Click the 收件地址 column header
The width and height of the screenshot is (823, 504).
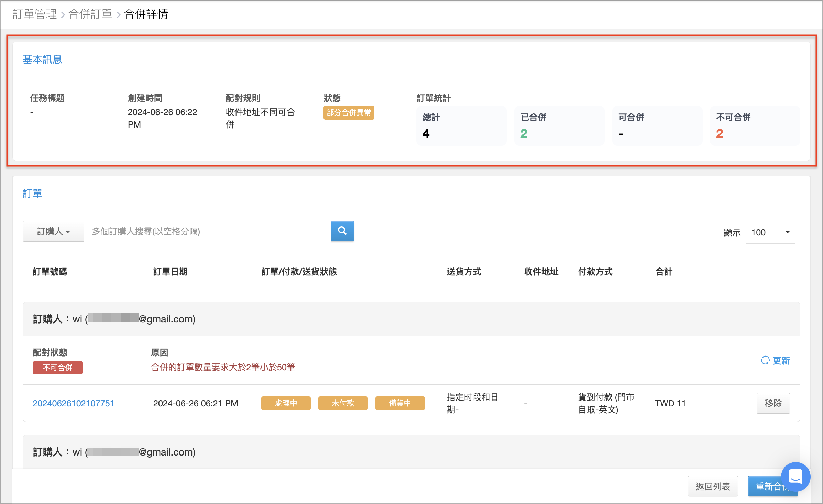pyautogui.click(x=541, y=272)
